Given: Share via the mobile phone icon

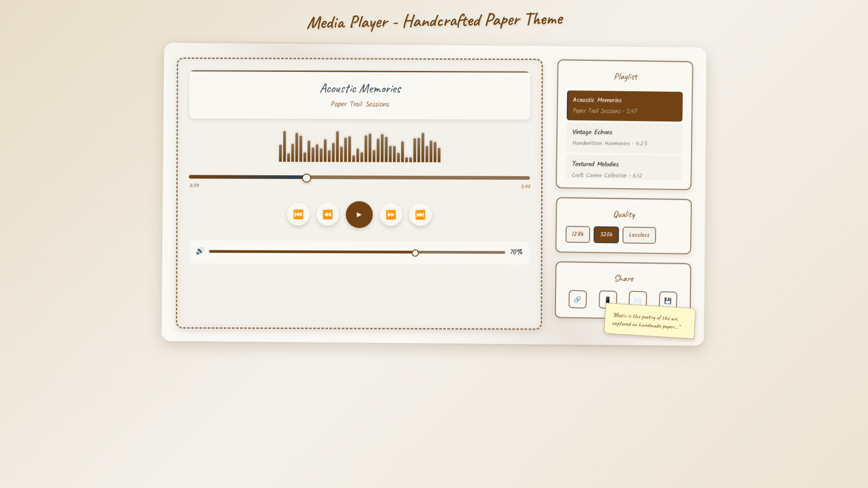Looking at the screenshot, I should (x=608, y=298).
